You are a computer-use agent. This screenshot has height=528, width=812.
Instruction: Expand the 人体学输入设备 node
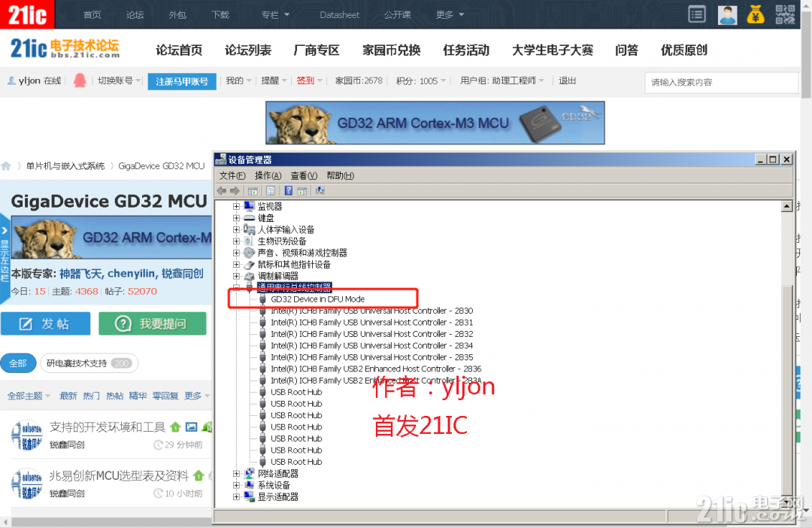click(x=236, y=229)
